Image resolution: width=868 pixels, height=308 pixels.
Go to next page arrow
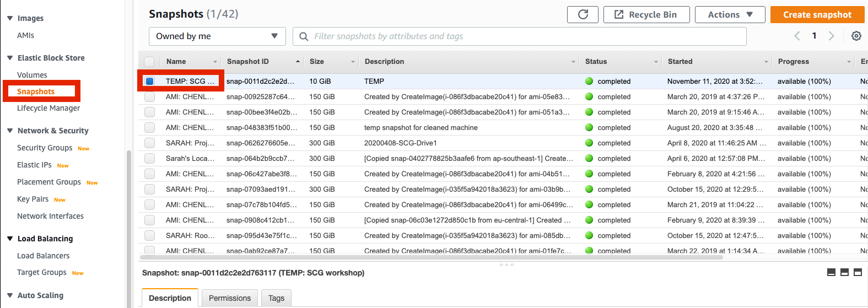832,36
